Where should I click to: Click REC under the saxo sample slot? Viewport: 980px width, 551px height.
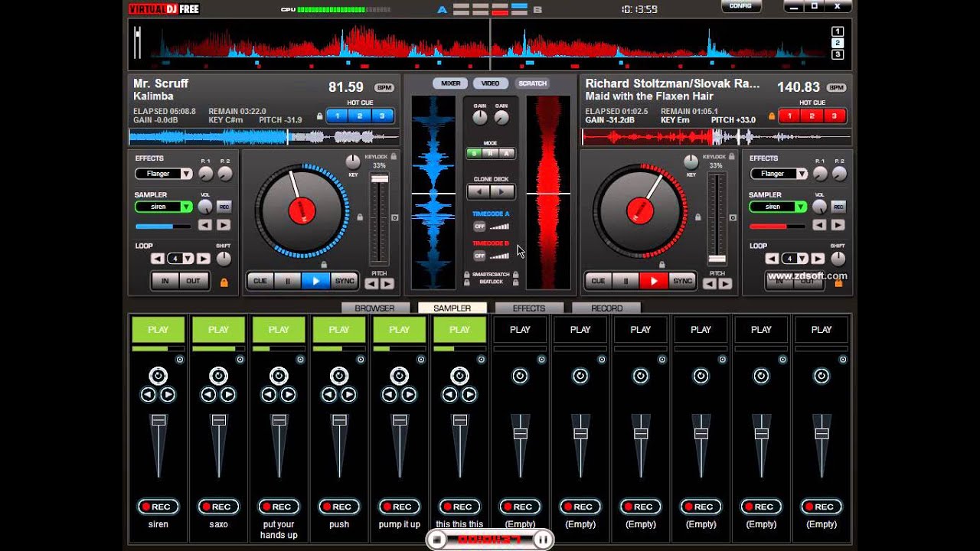(x=218, y=507)
